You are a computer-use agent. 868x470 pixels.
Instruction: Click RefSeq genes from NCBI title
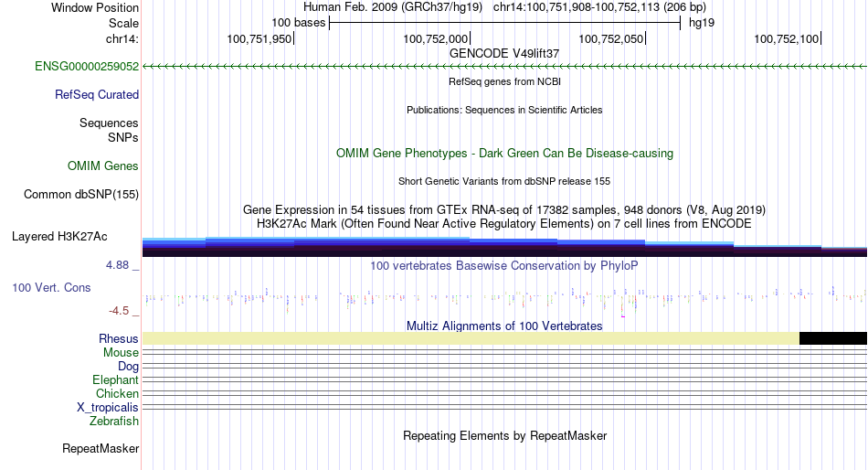pyautogui.click(x=504, y=81)
